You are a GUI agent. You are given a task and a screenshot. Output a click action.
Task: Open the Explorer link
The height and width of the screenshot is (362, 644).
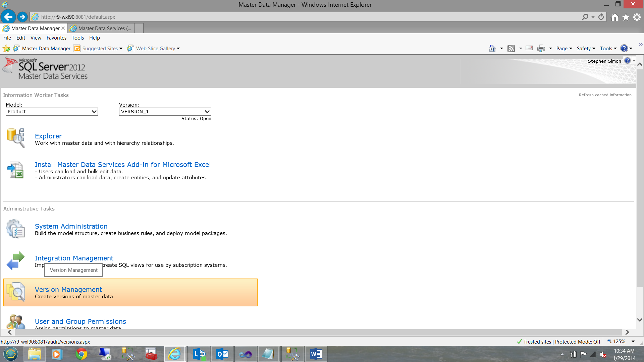[x=48, y=136]
